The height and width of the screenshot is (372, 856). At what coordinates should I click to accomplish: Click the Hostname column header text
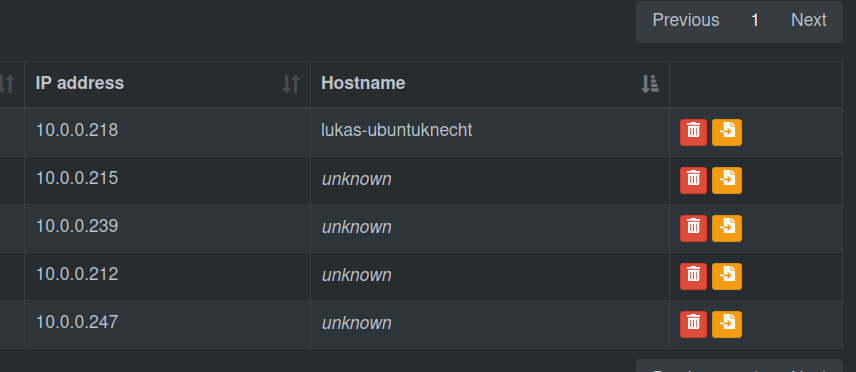(x=363, y=83)
